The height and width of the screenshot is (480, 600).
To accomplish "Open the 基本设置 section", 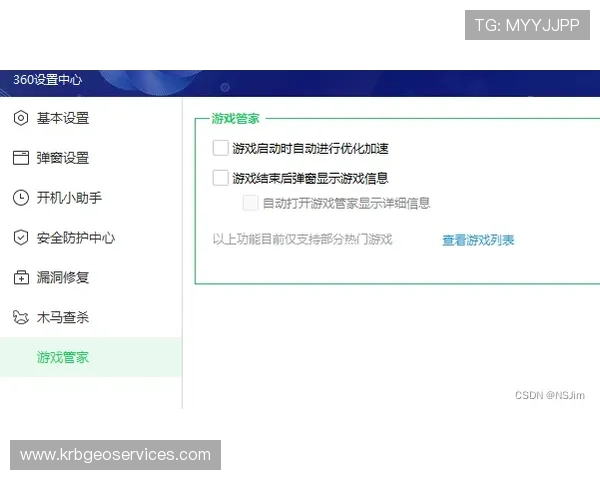I will coord(91,118).
